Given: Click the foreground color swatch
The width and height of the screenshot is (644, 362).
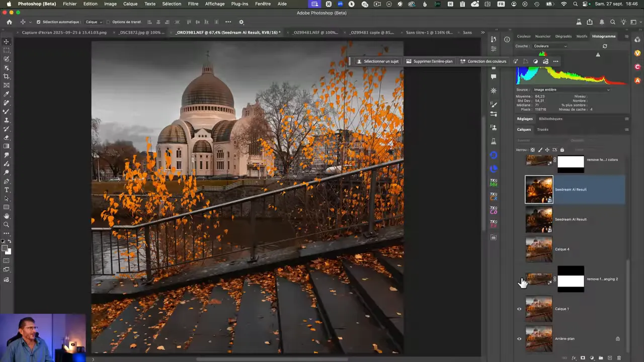Looking at the screenshot, I should (5, 248).
